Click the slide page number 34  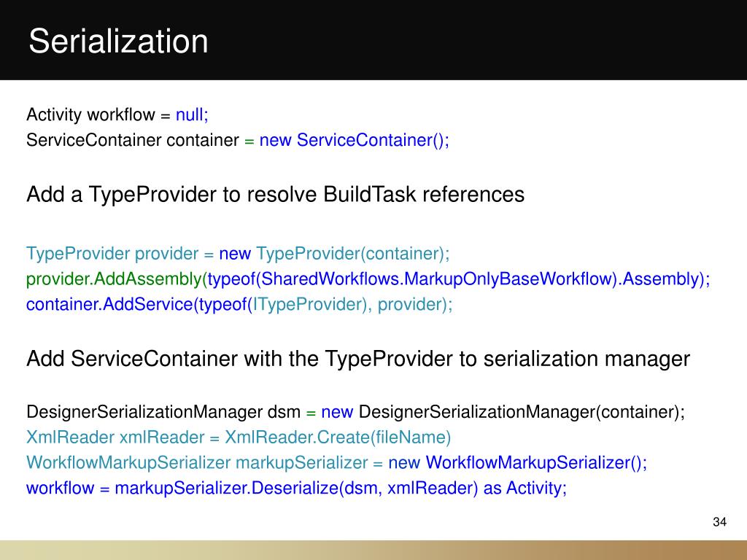coord(719,522)
